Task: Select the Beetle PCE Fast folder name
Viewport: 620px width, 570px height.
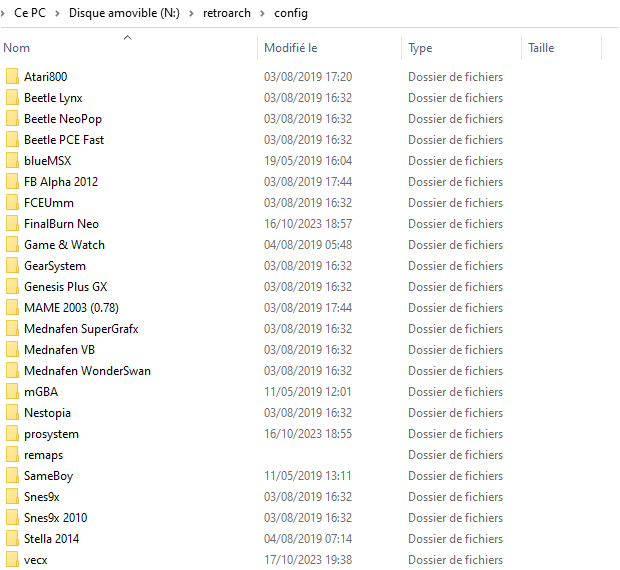Action: pos(64,140)
